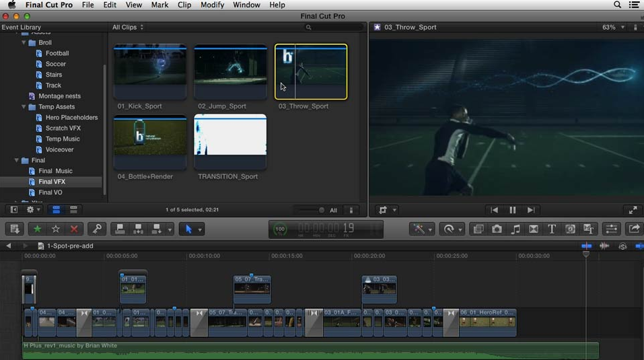Image resolution: width=644 pixels, height=360 pixels.
Task: Mark selection as Favorite with green star
Action: [37, 229]
